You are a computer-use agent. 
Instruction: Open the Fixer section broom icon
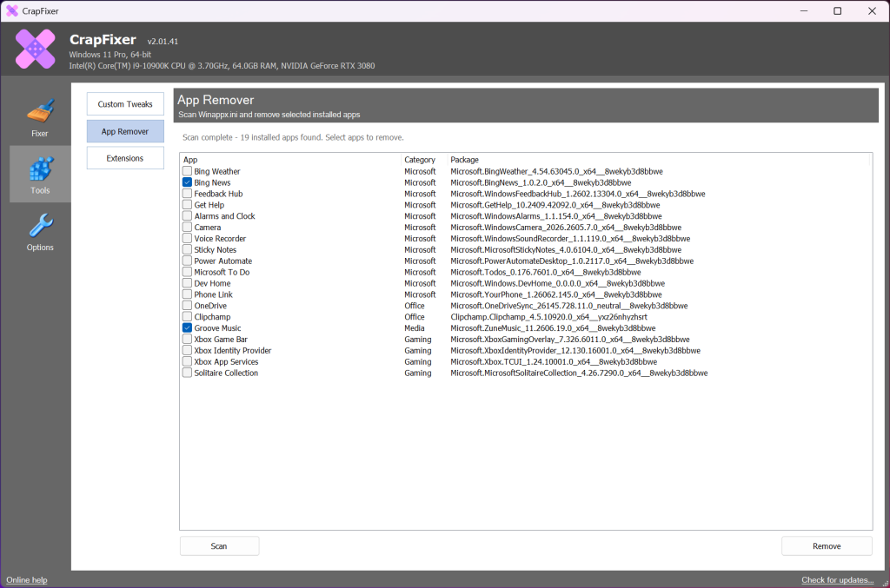(40, 112)
